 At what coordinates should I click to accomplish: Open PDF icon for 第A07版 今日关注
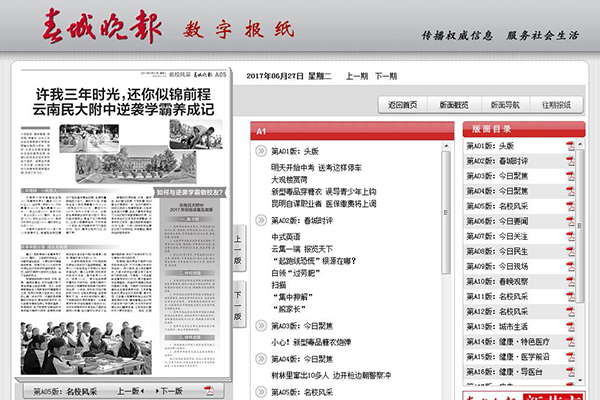(570, 237)
